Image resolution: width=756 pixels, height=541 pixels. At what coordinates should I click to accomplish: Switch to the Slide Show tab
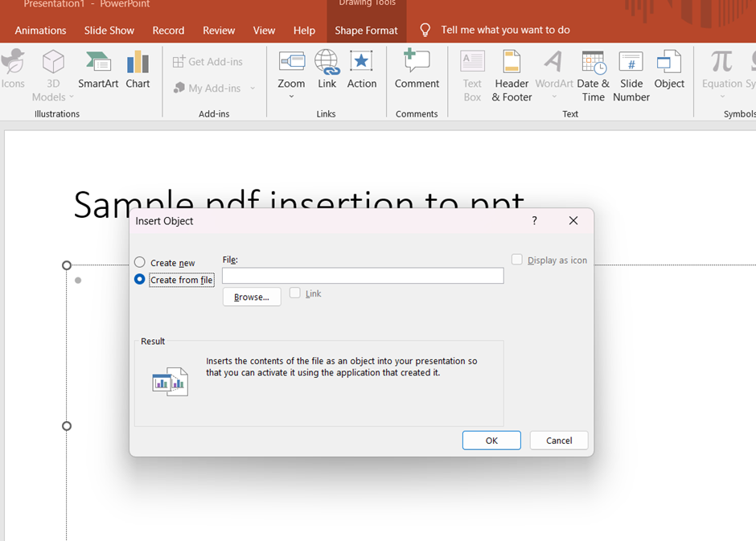coord(109,31)
